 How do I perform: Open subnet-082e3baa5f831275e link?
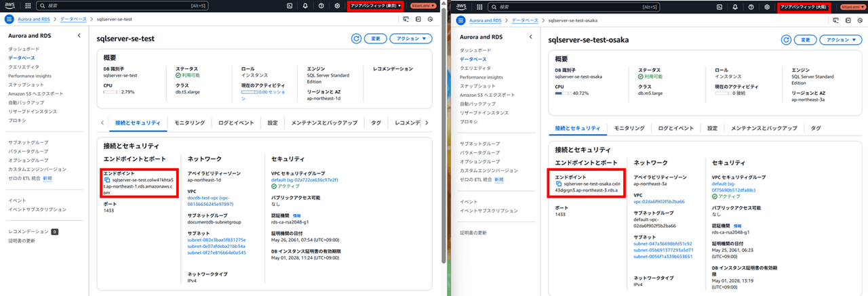tap(217, 240)
